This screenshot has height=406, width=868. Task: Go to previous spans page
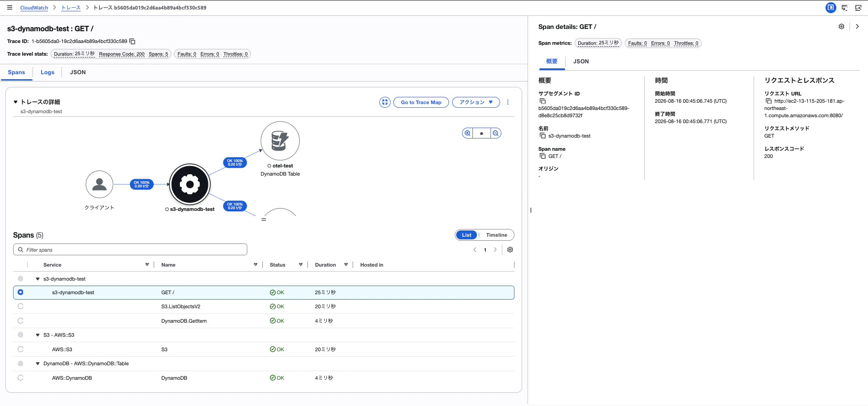coord(475,250)
